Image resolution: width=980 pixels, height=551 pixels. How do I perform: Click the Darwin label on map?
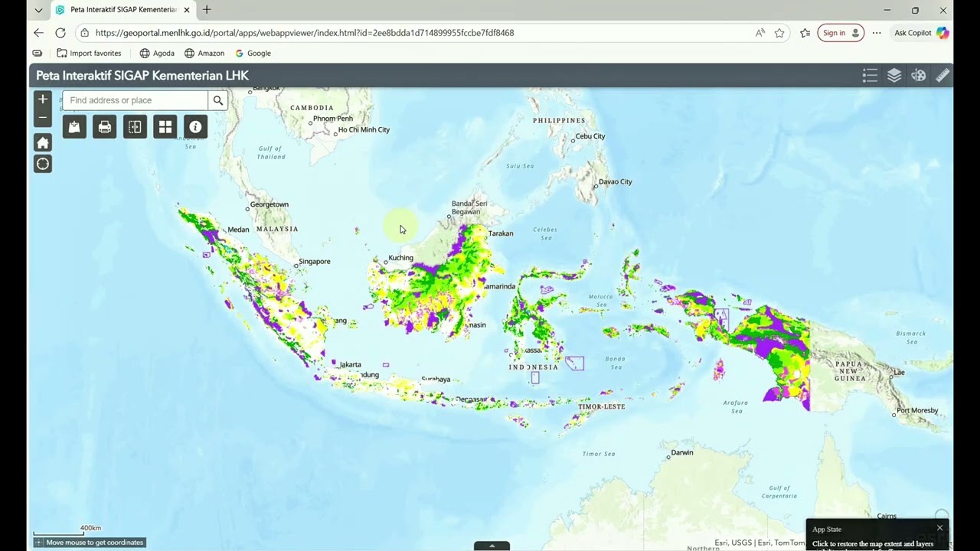pyautogui.click(x=682, y=453)
